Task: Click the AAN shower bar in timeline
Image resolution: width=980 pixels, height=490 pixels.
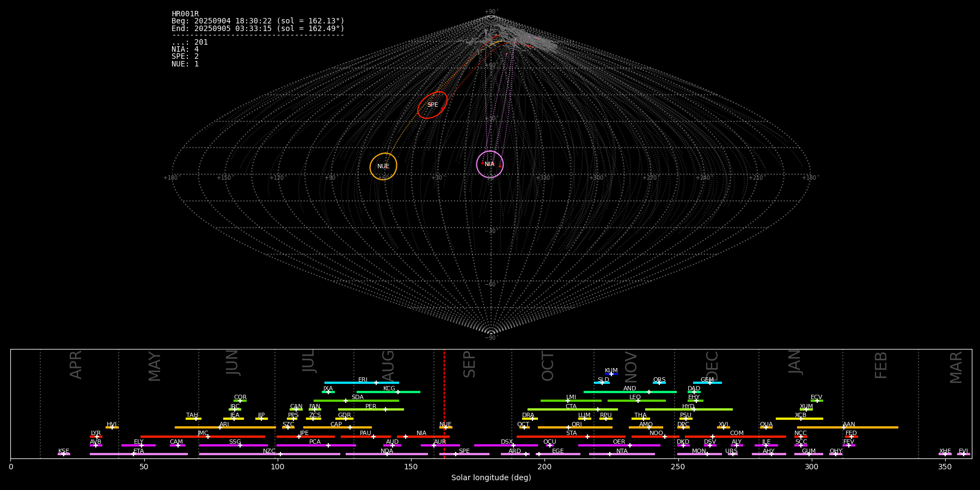Action: (848, 427)
